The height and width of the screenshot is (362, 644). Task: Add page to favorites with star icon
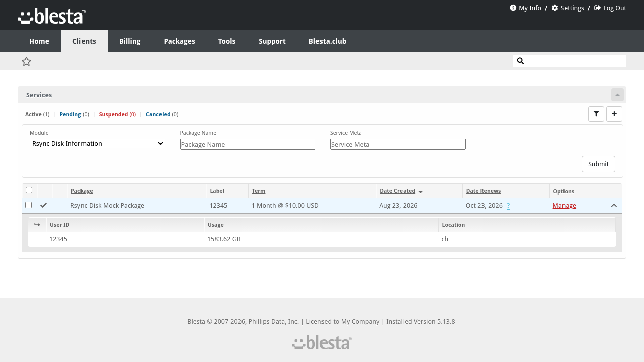pyautogui.click(x=27, y=61)
